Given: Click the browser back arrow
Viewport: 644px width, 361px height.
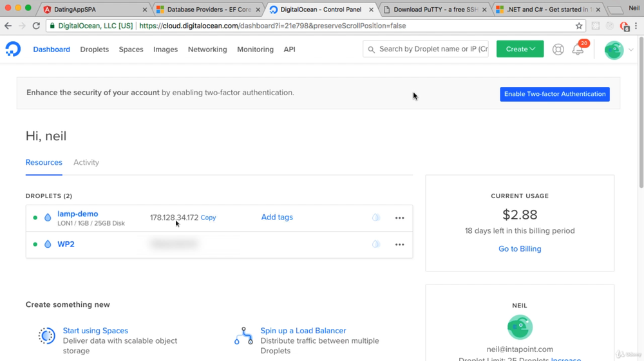Looking at the screenshot, I should pos(8,26).
